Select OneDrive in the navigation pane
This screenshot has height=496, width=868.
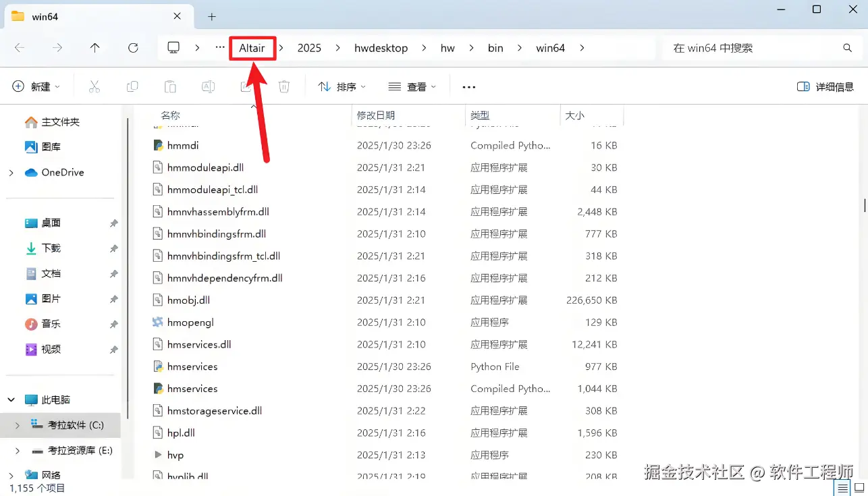point(54,172)
